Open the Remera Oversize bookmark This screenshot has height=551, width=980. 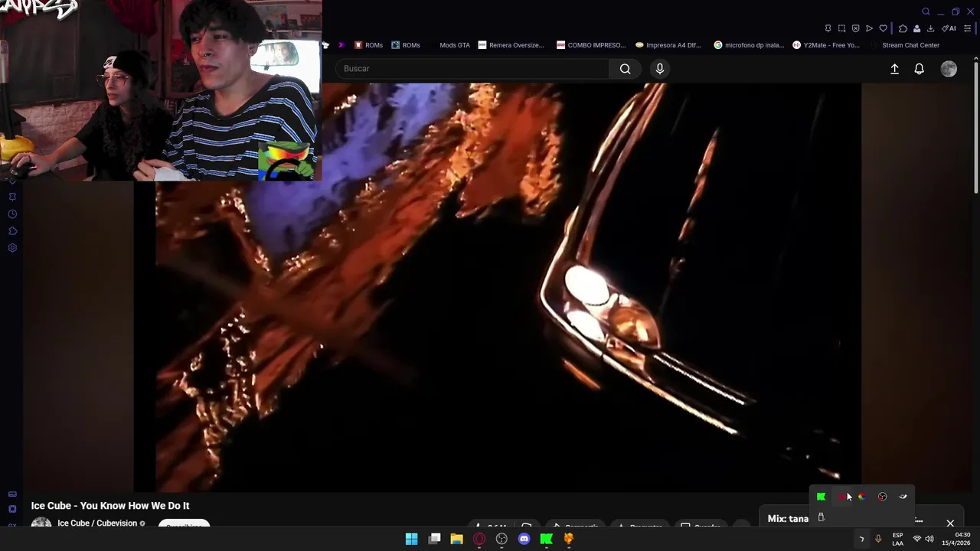[511, 45]
